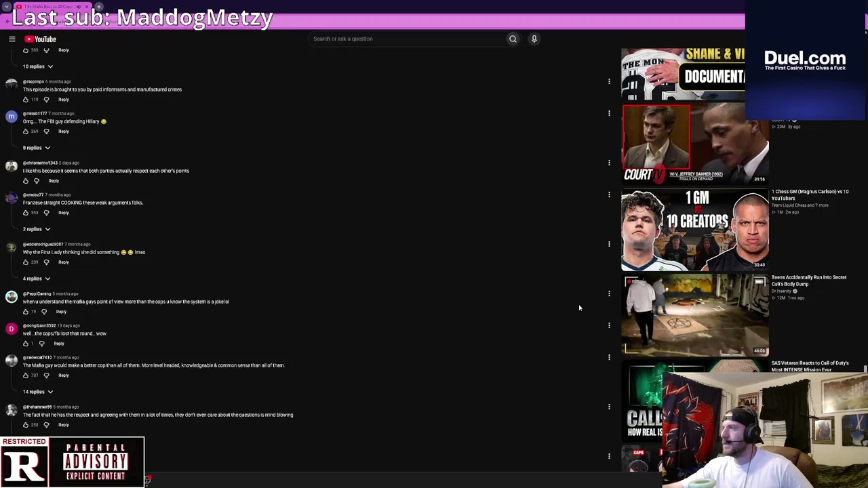Open the @PeppiGaming profile avatar
Image resolution: width=868 pixels, height=488 pixels.
(x=12, y=297)
